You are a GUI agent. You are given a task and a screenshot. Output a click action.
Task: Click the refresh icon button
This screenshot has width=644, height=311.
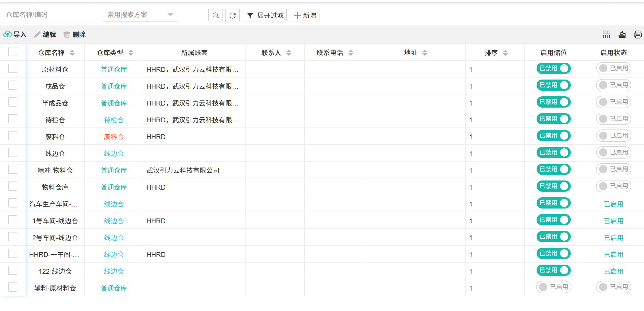(232, 15)
